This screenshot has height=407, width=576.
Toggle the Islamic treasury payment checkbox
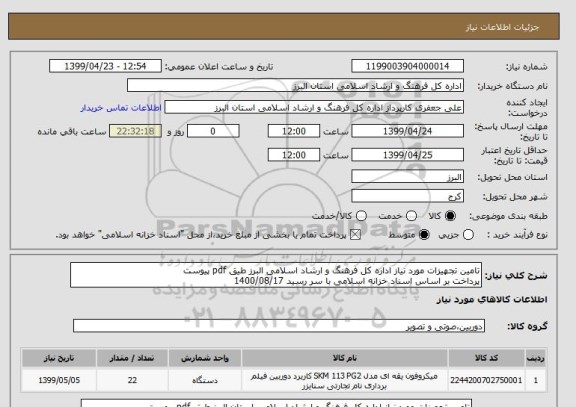355,235
